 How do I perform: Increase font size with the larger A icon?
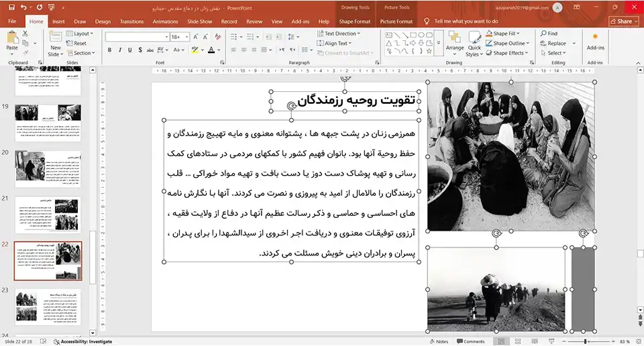(195, 37)
